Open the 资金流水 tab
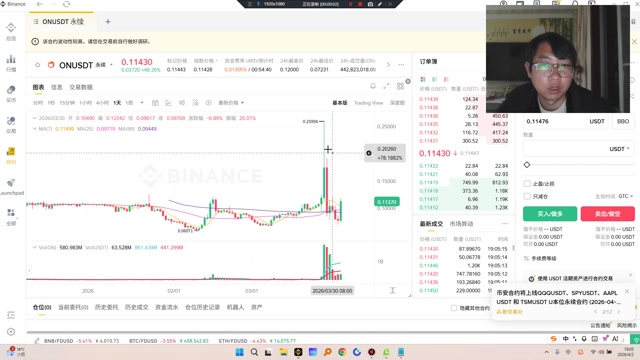640x360 pixels. [167, 307]
